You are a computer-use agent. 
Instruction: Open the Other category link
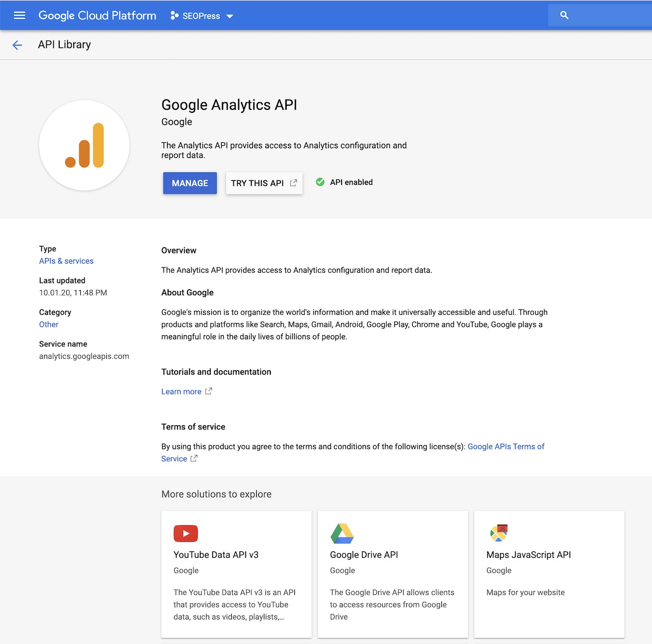pyautogui.click(x=49, y=325)
